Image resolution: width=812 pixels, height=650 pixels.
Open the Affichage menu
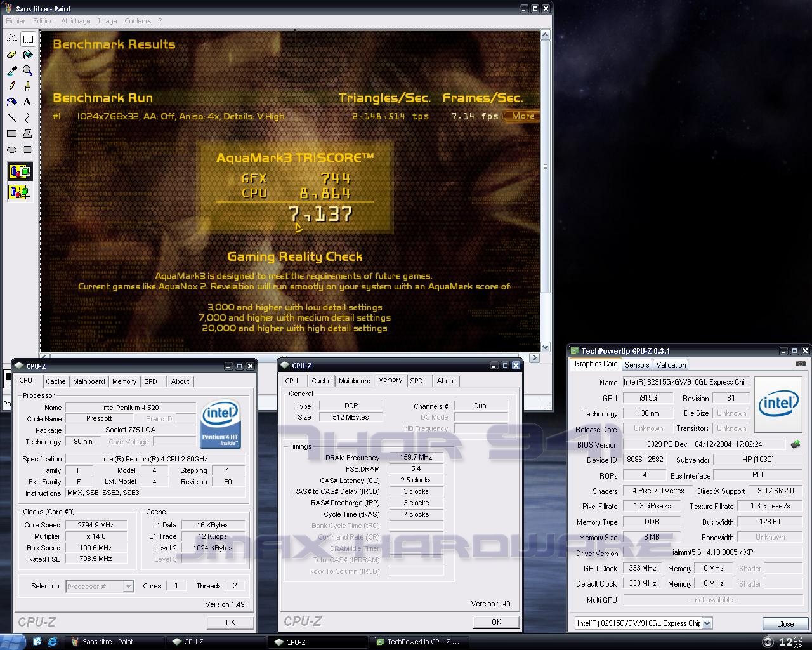(x=75, y=21)
